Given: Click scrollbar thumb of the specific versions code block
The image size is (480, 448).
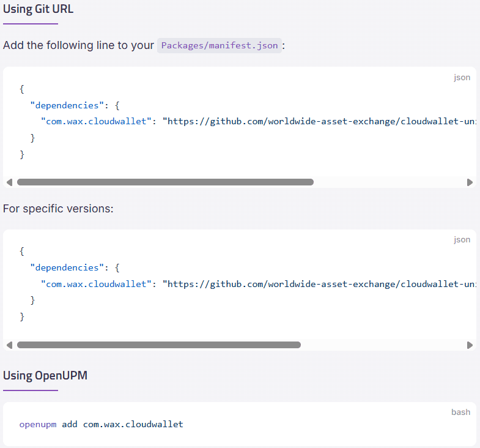Looking at the screenshot, I should [x=159, y=345].
